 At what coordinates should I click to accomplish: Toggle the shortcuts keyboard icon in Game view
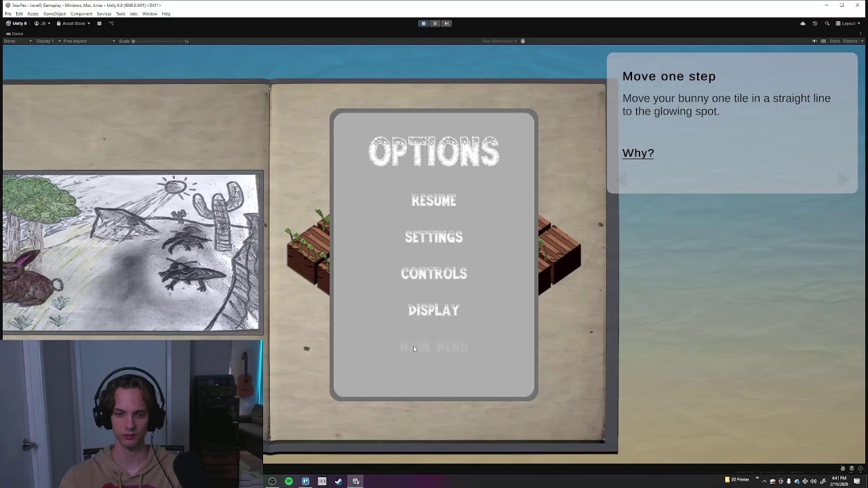click(x=823, y=41)
